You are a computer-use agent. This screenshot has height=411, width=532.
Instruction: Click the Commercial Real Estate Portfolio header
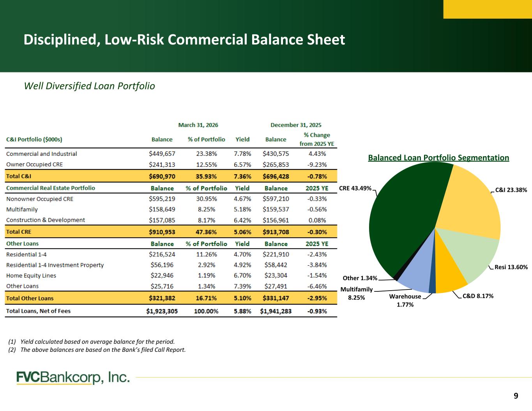51,188
